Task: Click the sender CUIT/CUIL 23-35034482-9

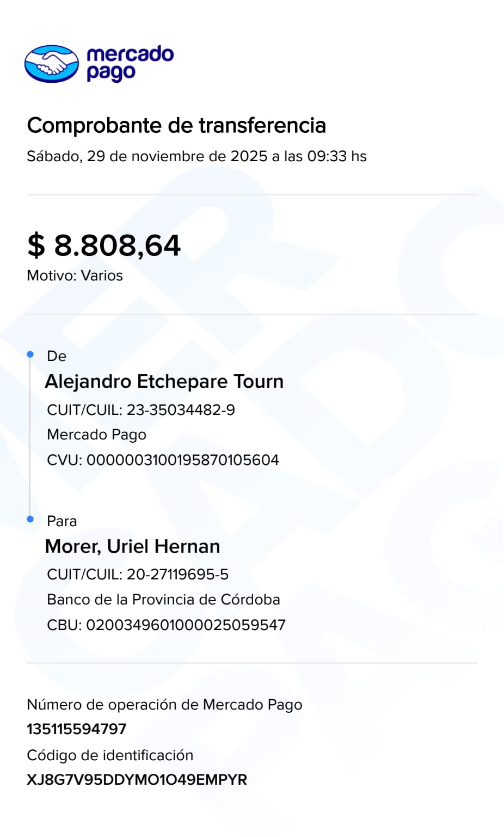Action: pyautogui.click(x=141, y=410)
